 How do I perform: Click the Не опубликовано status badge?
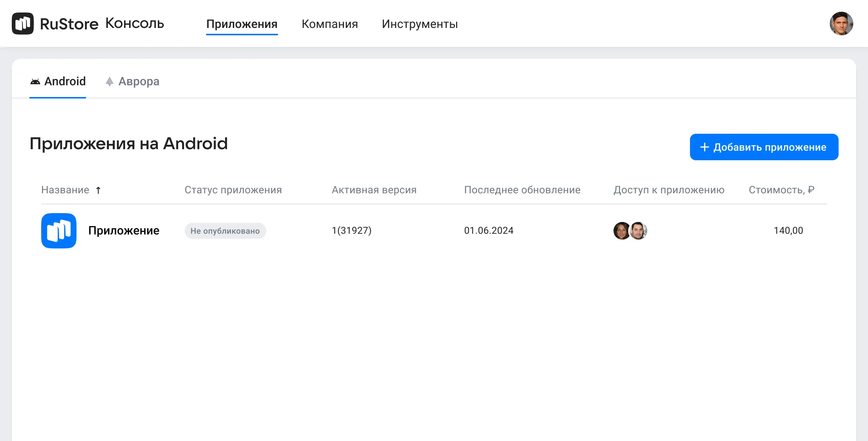225,231
